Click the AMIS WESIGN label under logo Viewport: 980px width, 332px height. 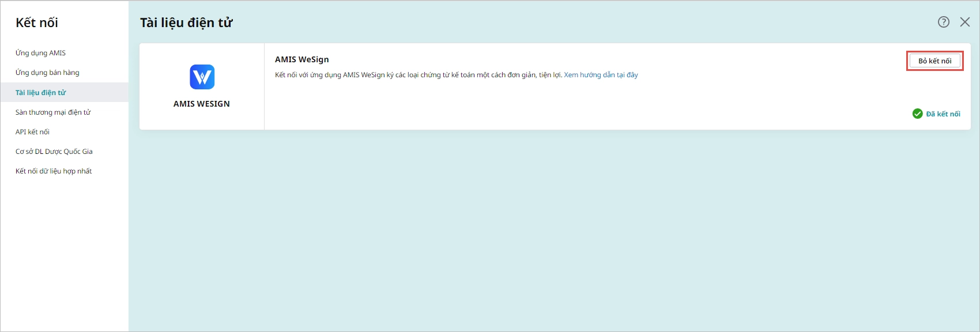(202, 104)
